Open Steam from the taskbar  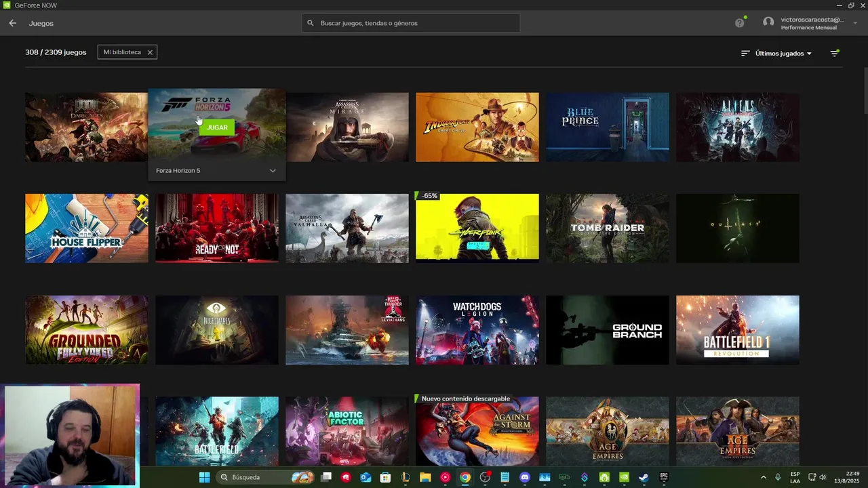point(644,477)
